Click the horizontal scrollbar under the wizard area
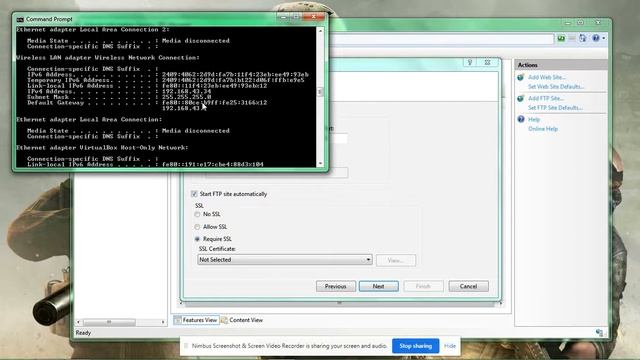 pyautogui.click(x=340, y=304)
